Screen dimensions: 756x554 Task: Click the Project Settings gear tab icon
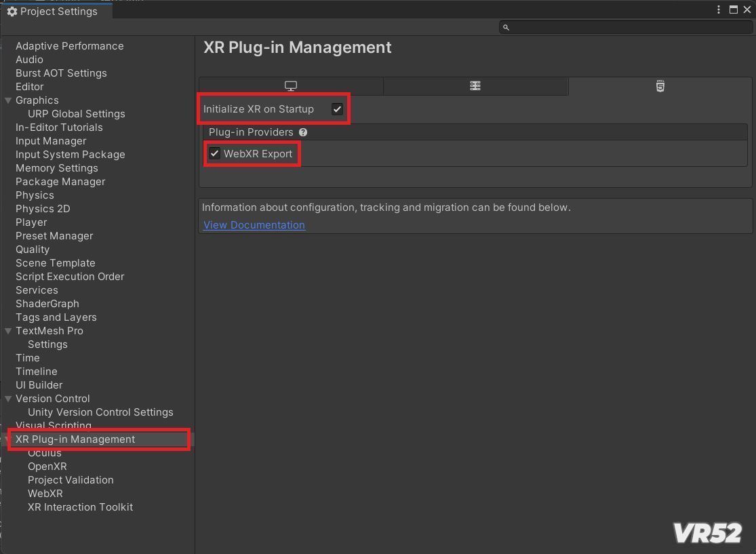click(x=12, y=12)
